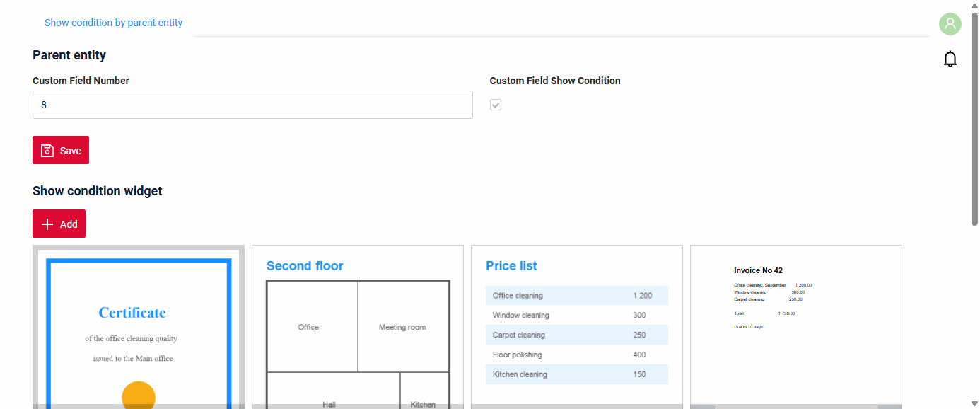Click "of the office cleaning quality" text
Screen dimensions: 980x409
132,338
